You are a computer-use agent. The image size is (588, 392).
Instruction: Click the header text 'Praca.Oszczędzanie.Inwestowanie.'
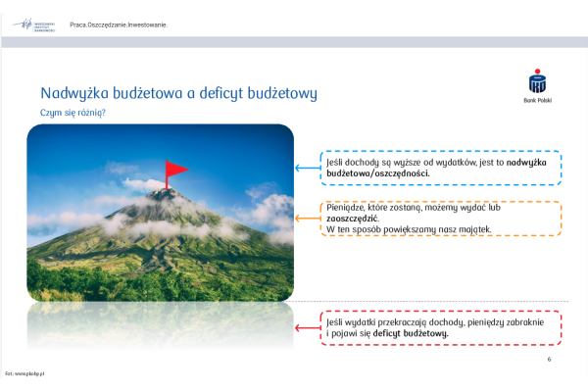click(118, 24)
